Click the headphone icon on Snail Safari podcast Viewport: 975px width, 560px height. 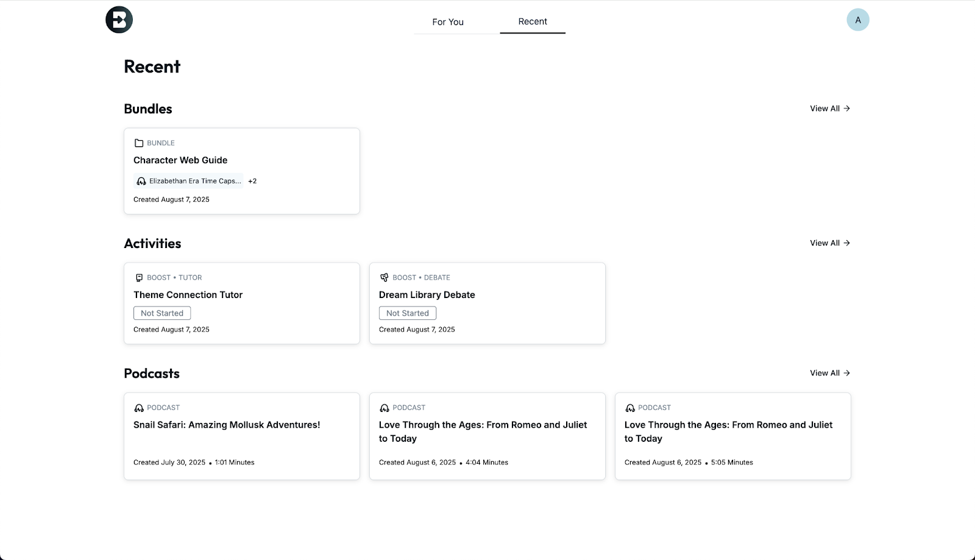pyautogui.click(x=139, y=408)
